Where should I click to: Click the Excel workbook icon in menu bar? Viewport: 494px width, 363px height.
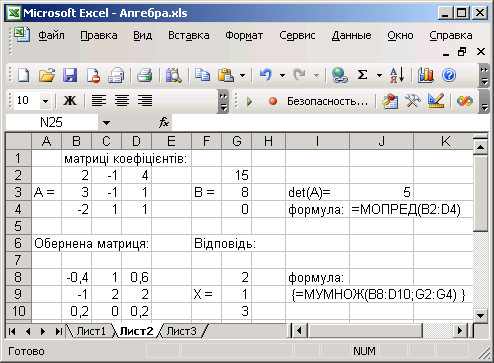[22, 35]
